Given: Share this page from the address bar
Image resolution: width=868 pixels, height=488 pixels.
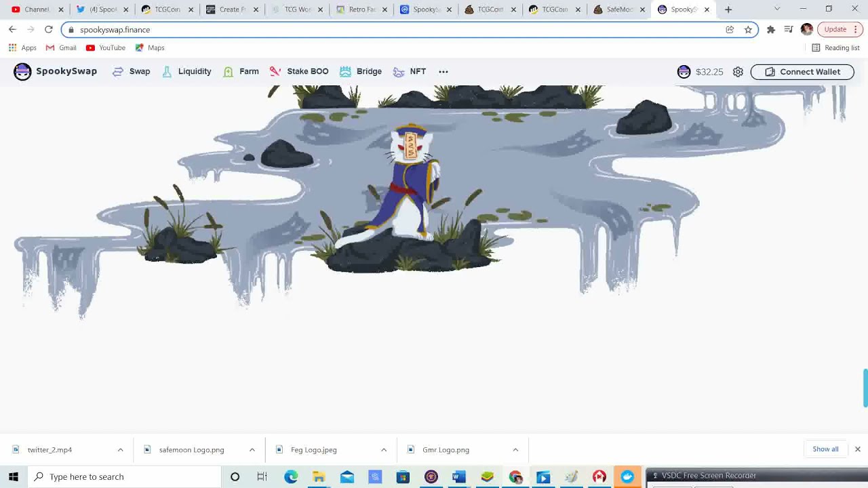Looking at the screenshot, I should pos(730,30).
